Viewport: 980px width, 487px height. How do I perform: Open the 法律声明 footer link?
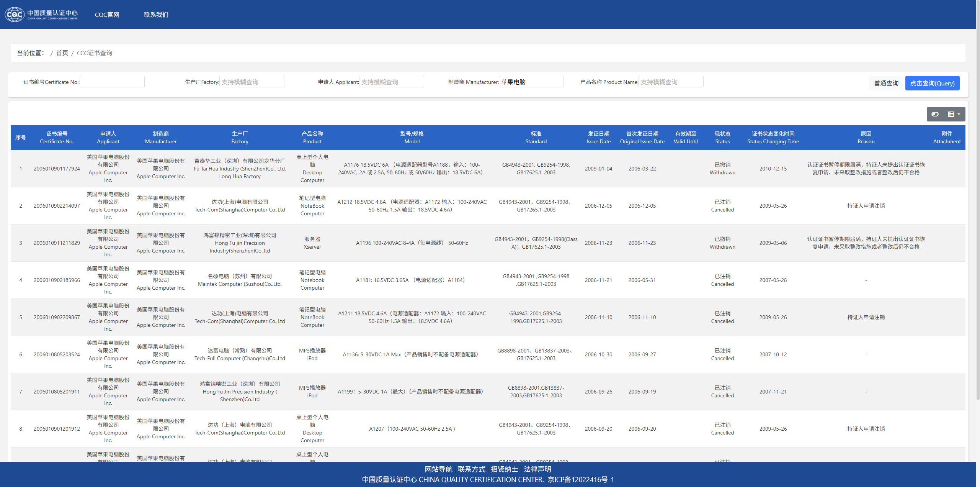point(537,469)
